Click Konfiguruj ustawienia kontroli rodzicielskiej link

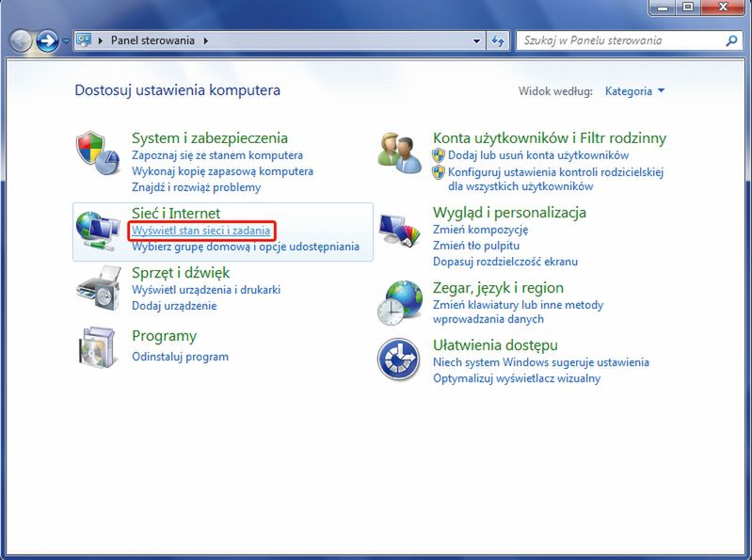pos(555,180)
